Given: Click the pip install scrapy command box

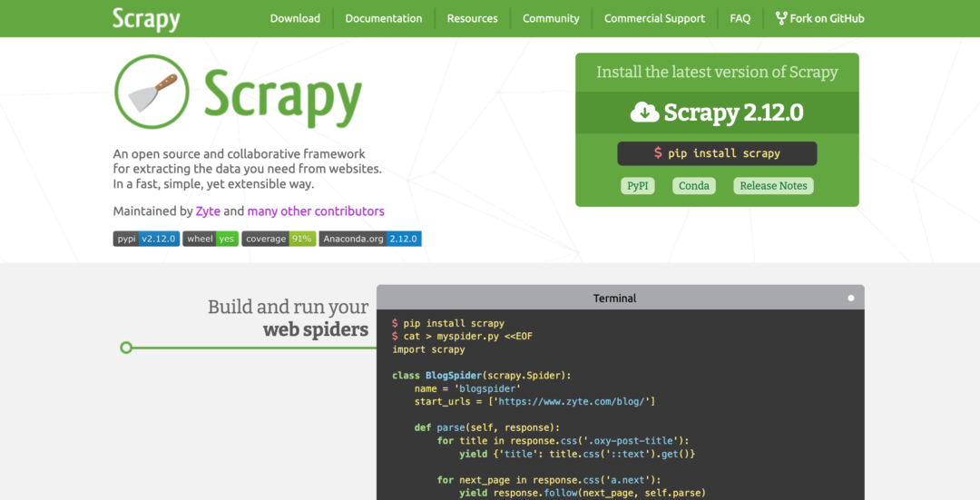Looking at the screenshot, I should (x=717, y=153).
